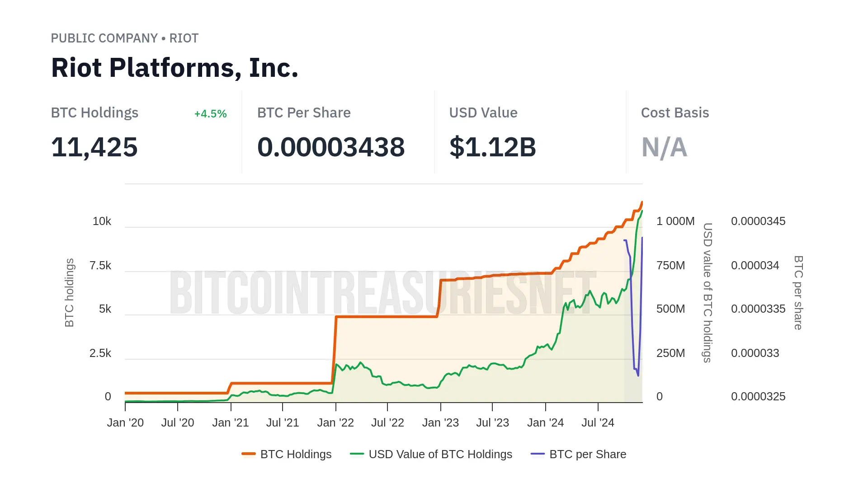Click the Jul '24 x-axis tick label
The width and height of the screenshot is (868, 488).
(x=598, y=423)
